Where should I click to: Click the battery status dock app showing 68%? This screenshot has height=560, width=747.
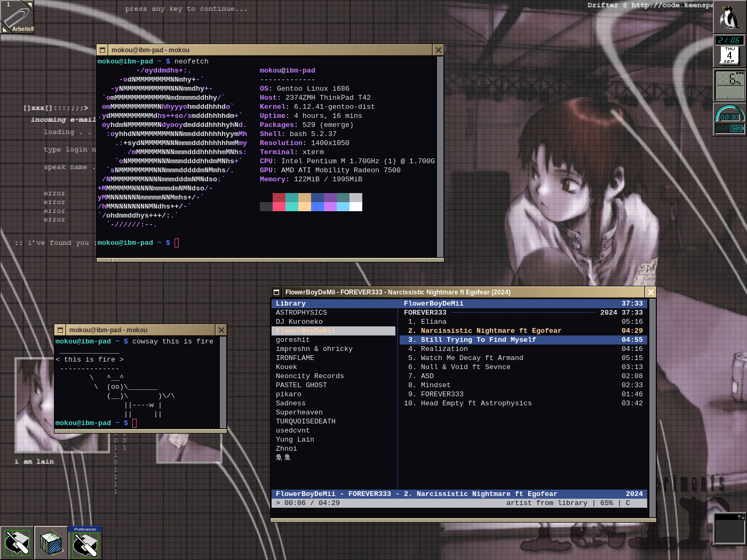click(729, 119)
